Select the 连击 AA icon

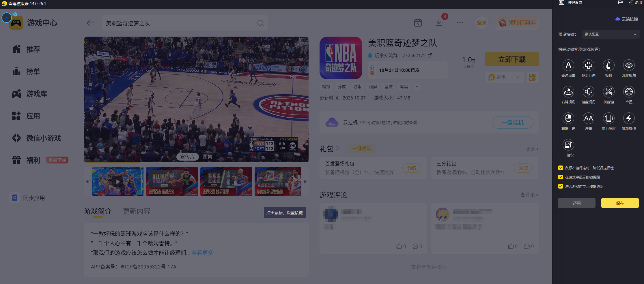pyautogui.click(x=588, y=118)
